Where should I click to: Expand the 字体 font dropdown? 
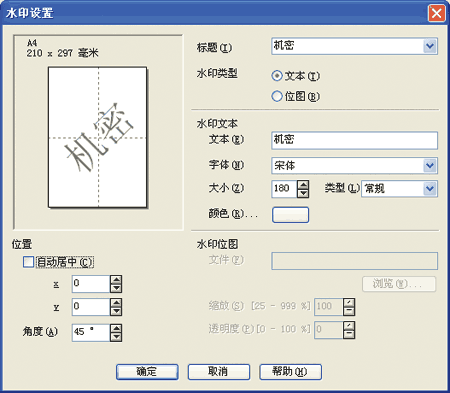(430, 165)
